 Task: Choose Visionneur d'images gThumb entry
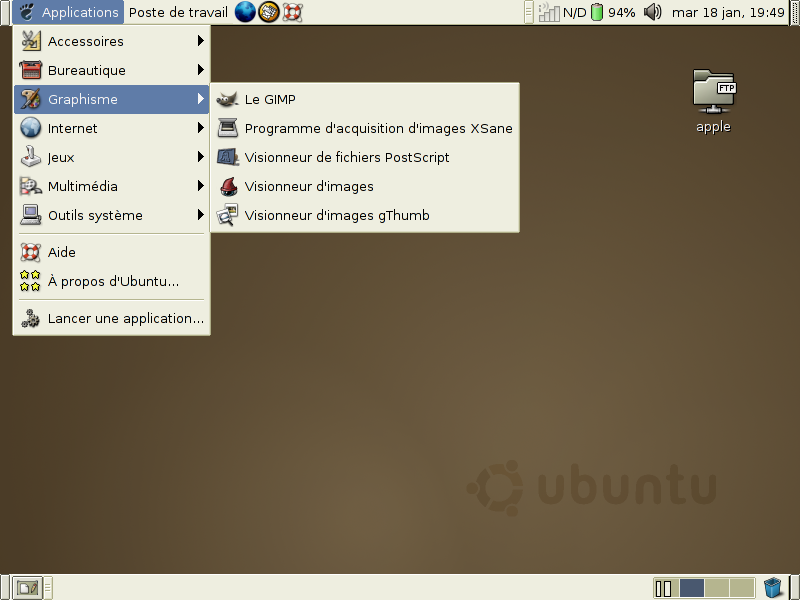tap(365, 215)
